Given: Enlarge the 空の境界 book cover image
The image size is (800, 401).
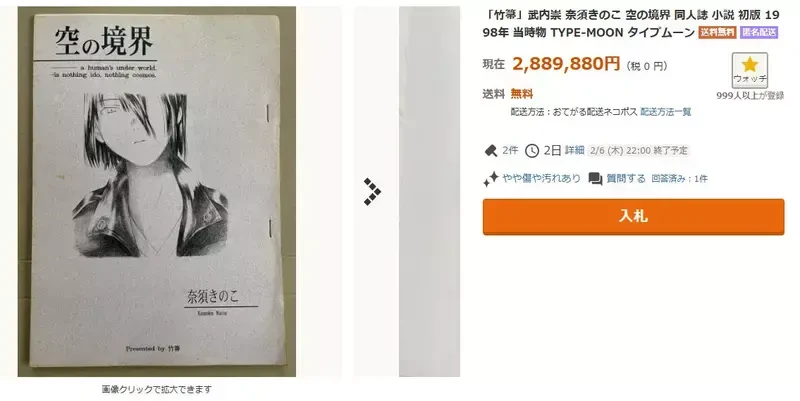Looking at the screenshot, I should point(157,192).
